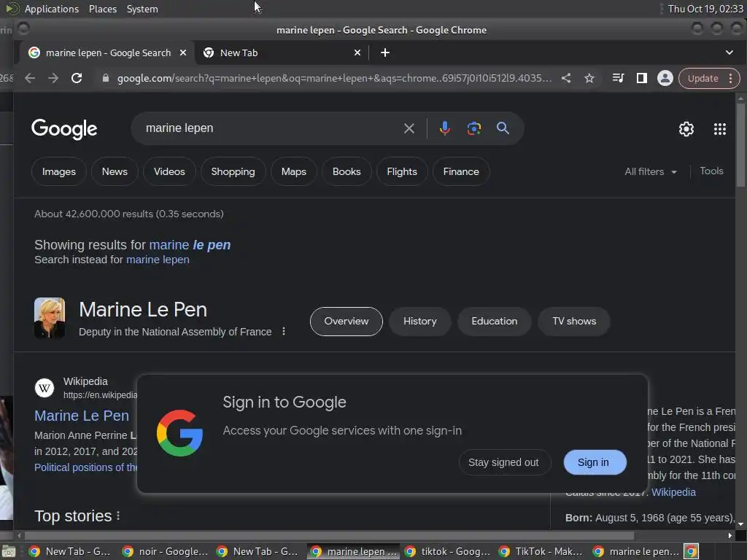Screen dimensions: 747x560
Task: Open Wikipedia link in knowledge panel
Action: tap(673, 492)
